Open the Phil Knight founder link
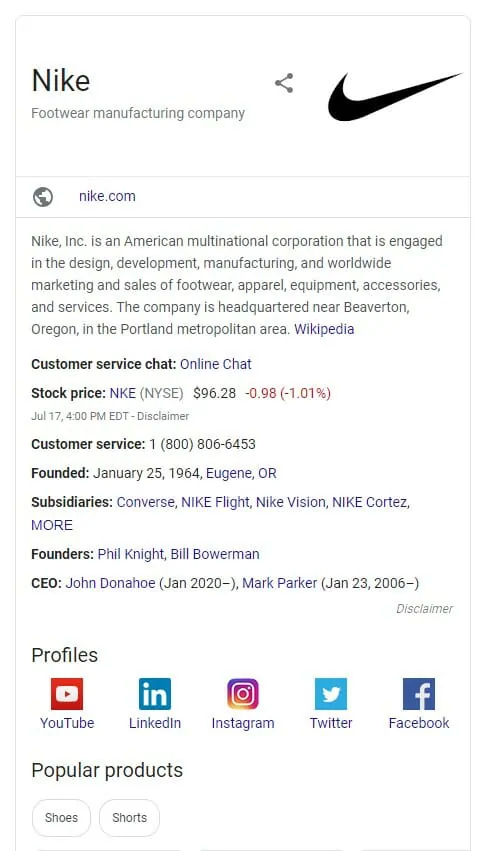Viewport: 489px width, 851px height. (130, 554)
